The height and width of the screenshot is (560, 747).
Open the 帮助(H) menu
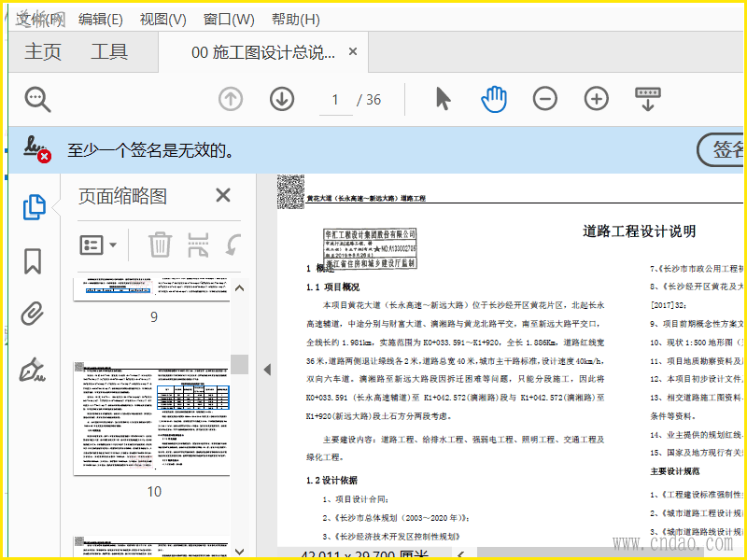pos(296,19)
